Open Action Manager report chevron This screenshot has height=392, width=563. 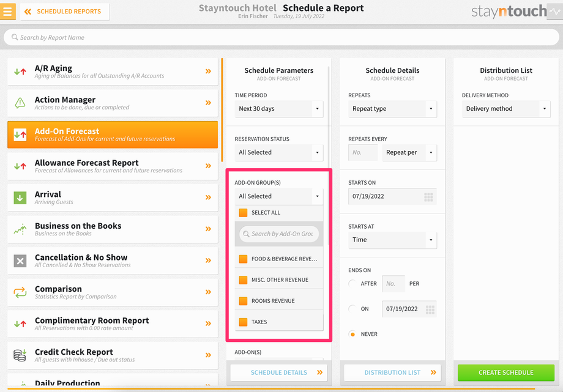[208, 103]
